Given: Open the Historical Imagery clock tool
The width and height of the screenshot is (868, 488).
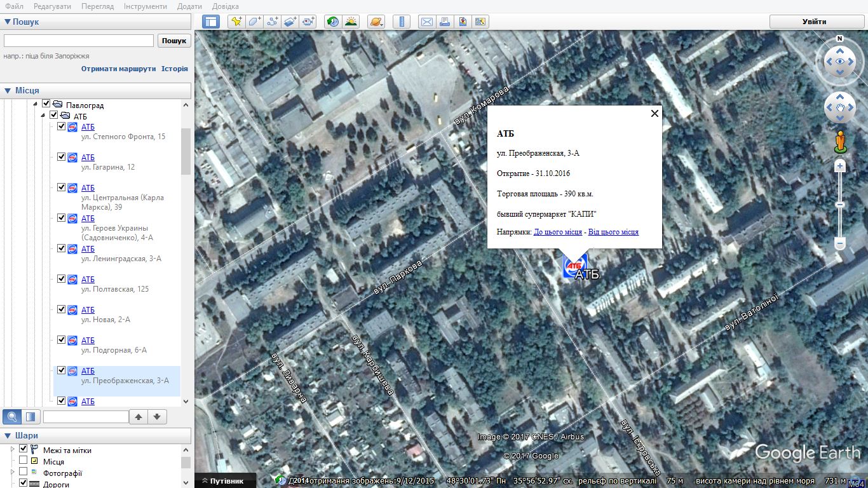Looking at the screenshot, I should tap(332, 22).
